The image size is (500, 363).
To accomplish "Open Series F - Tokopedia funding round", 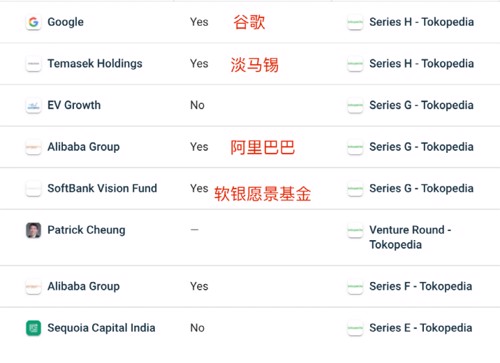I will point(421,286).
